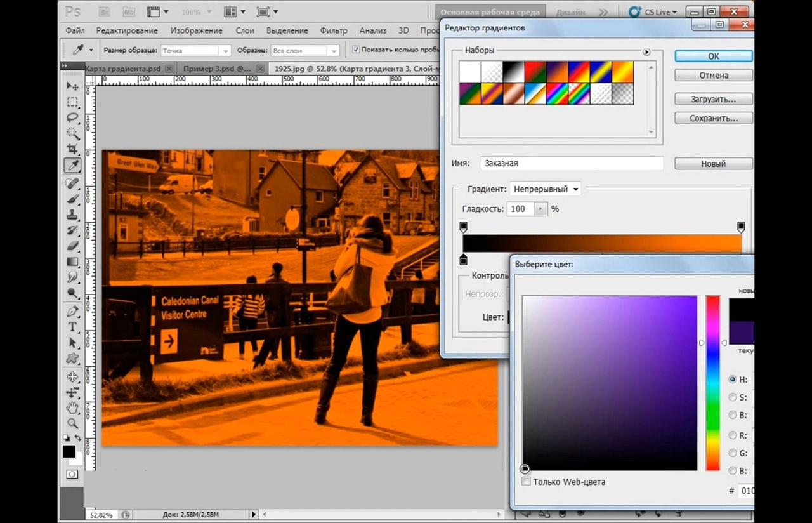Select the 3D Object Rotate tool
812x523 pixels.
(72, 376)
